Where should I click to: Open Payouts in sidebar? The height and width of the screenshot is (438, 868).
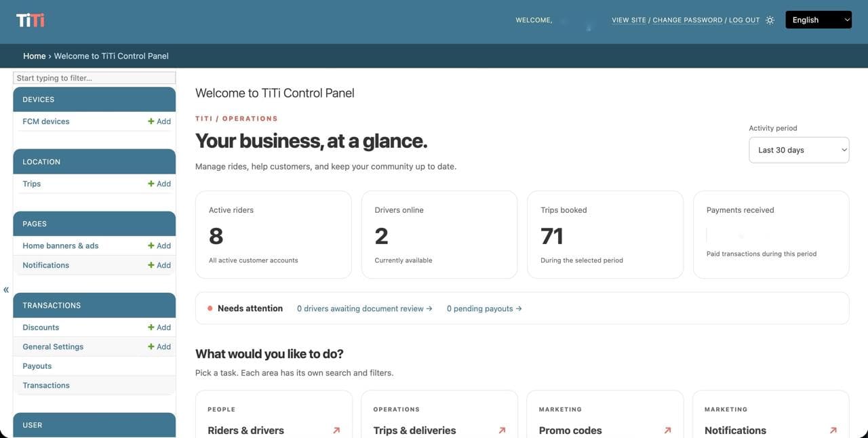coord(37,366)
